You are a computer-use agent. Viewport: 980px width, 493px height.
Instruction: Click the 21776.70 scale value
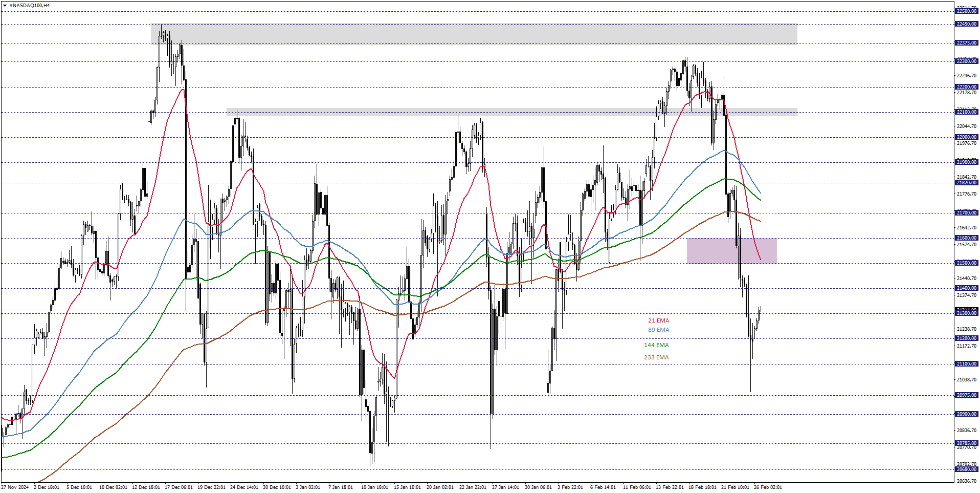pos(966,194)
